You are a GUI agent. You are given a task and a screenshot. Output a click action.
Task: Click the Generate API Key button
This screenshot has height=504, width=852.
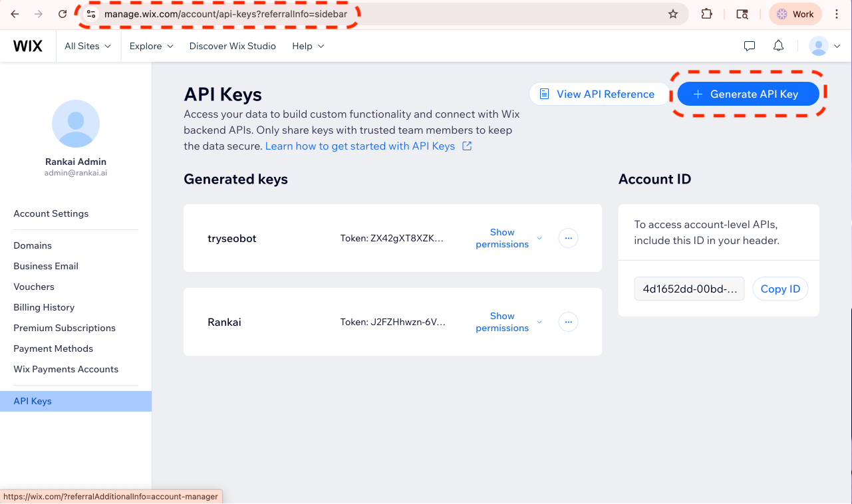point(748,94)
